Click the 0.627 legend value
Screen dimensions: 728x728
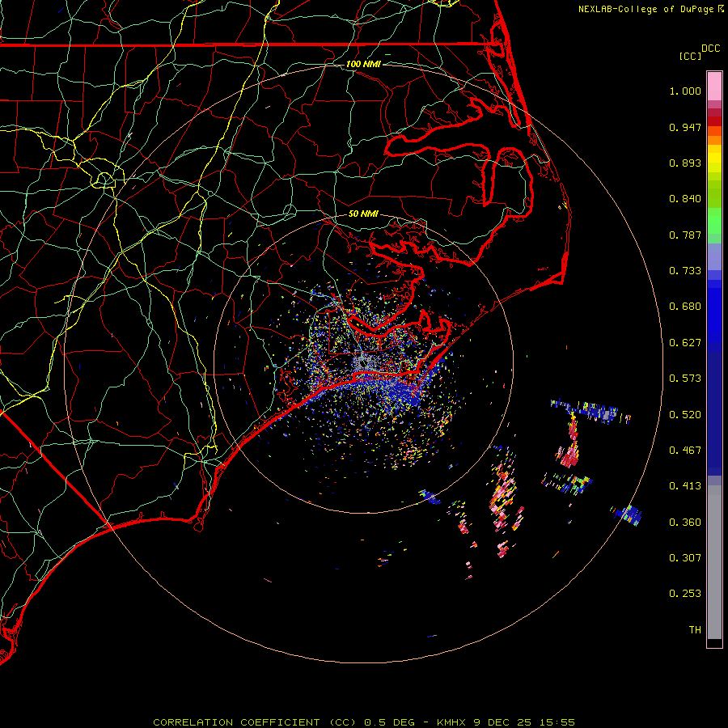coord(685,343)
